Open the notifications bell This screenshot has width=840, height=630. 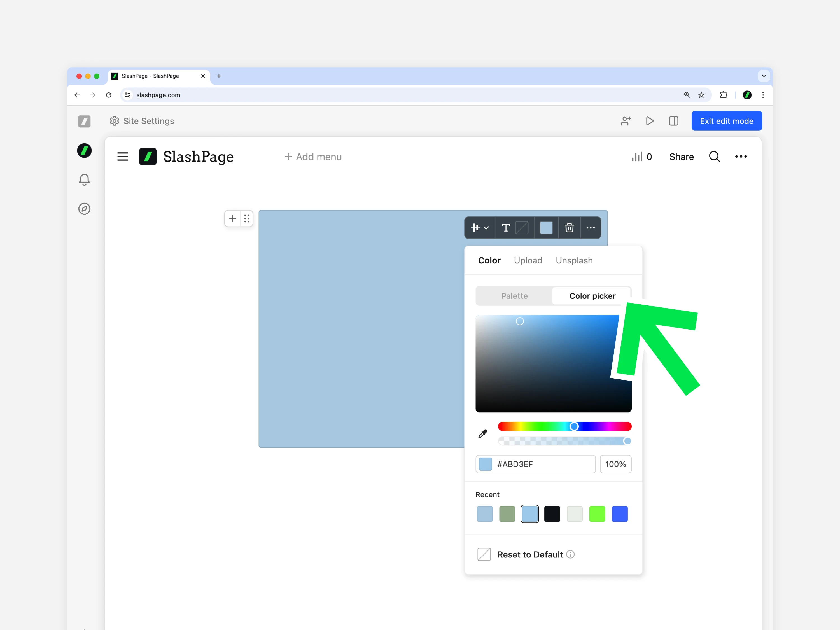[x=84, y=180]
